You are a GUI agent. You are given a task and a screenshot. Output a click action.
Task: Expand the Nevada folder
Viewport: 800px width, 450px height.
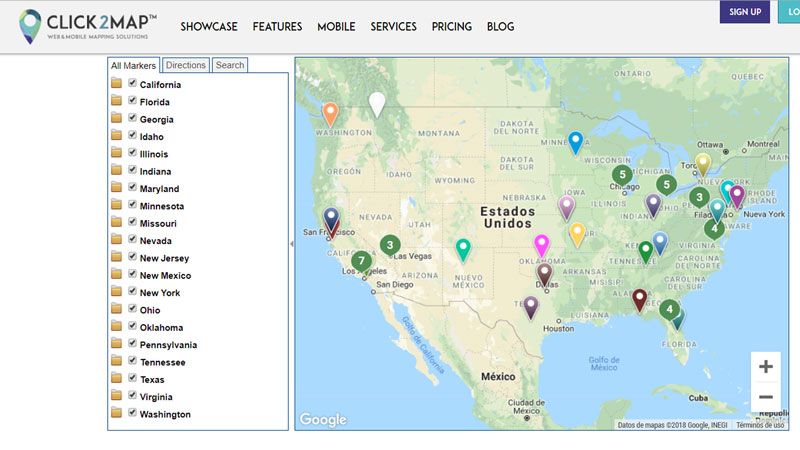pos(116,239)
